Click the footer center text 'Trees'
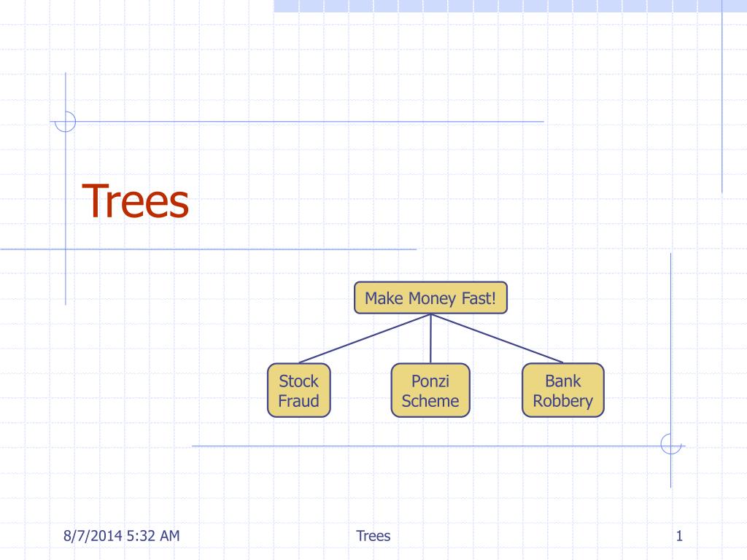This screenshot has height=560, width=747. [373, 536]
